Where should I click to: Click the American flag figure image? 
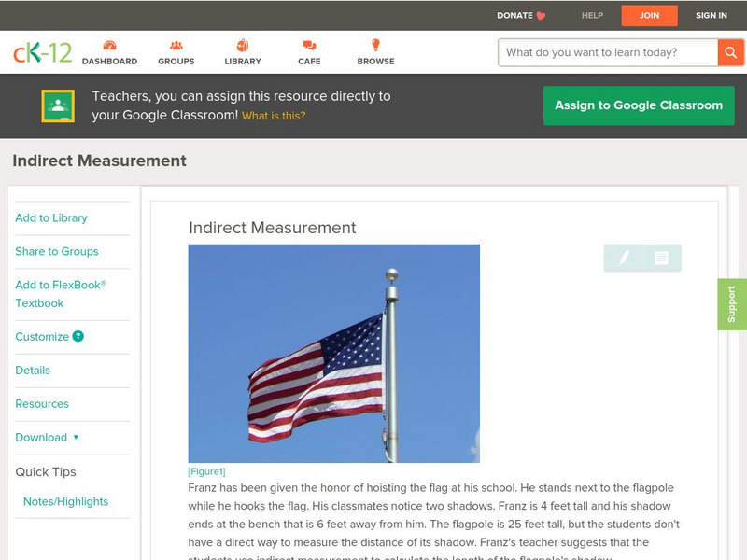pos(333,353)
